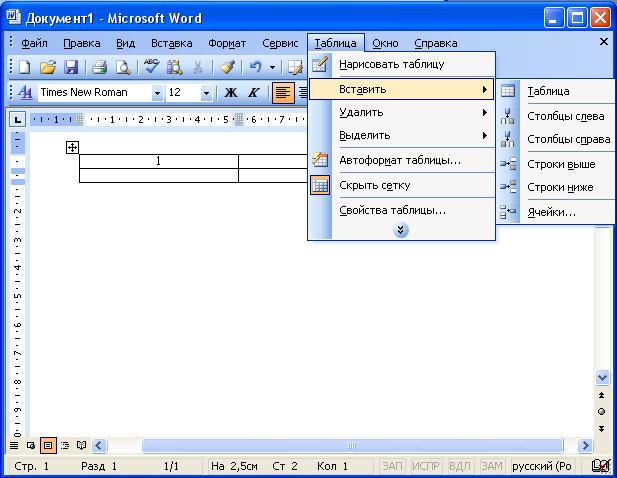Toggle ЗАМ overtype indicator

pyautogui.click(x=492, y=466)
